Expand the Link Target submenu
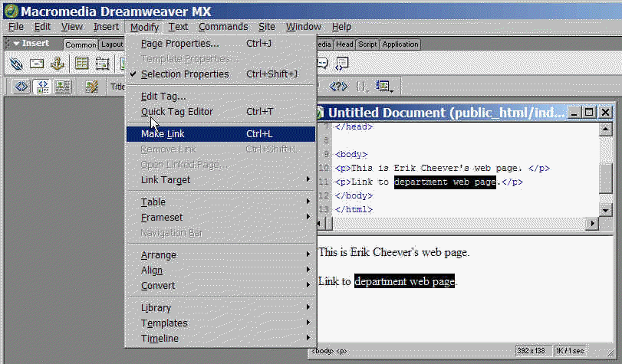This screenshot has width=622, height=364. (x=220, y=179)
